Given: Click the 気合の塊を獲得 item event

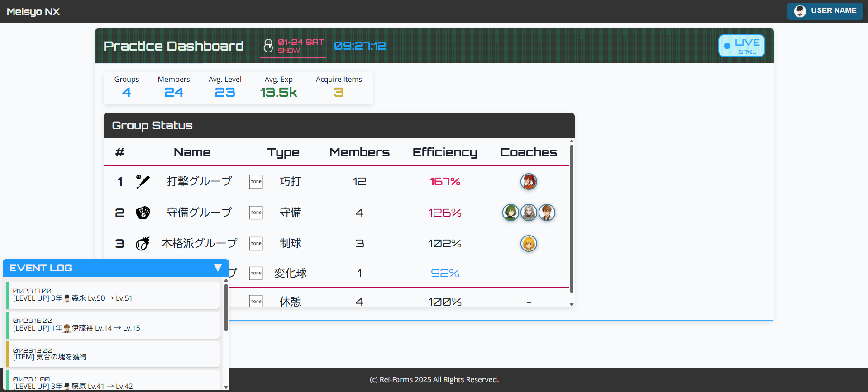Looking at the screenshot, I should click(x=113, y=354).
